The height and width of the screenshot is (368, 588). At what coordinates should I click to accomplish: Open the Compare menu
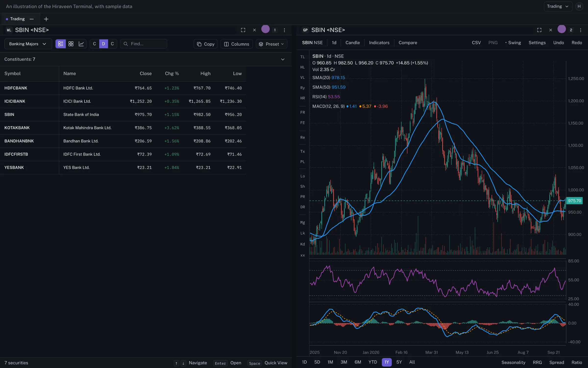pos(408,43)
